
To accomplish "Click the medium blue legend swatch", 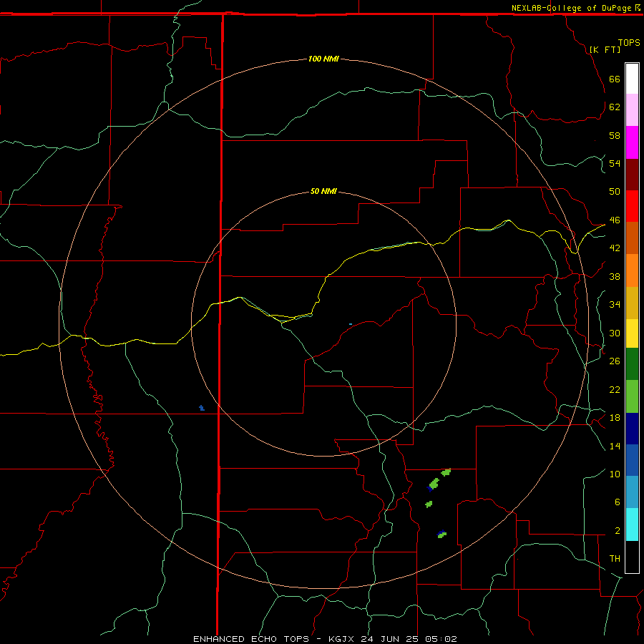I will coord(632,460).
